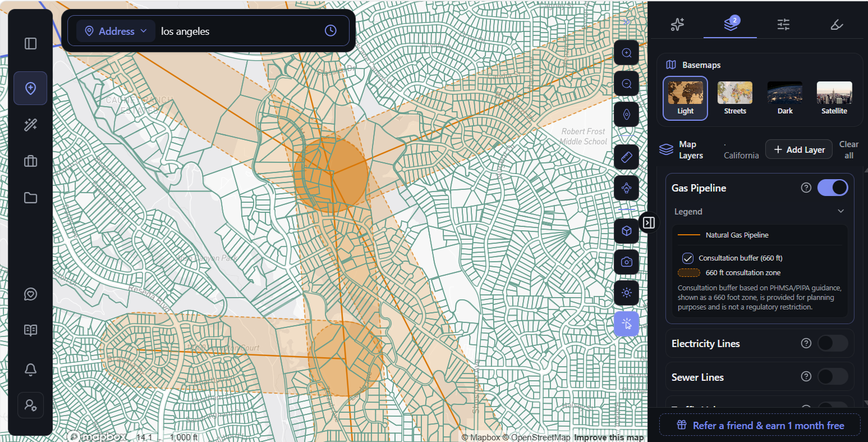Enable the Sewer Lines layer

pos(833,377)
